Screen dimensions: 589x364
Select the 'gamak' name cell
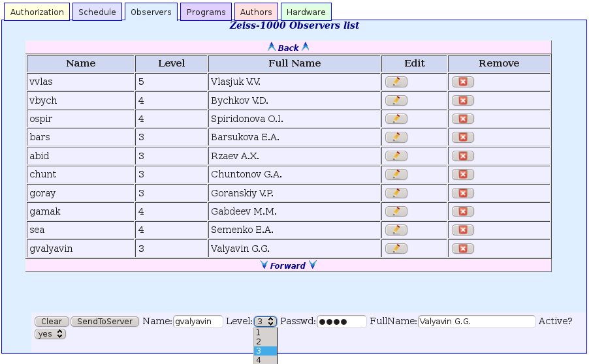[x=81, y=211]
